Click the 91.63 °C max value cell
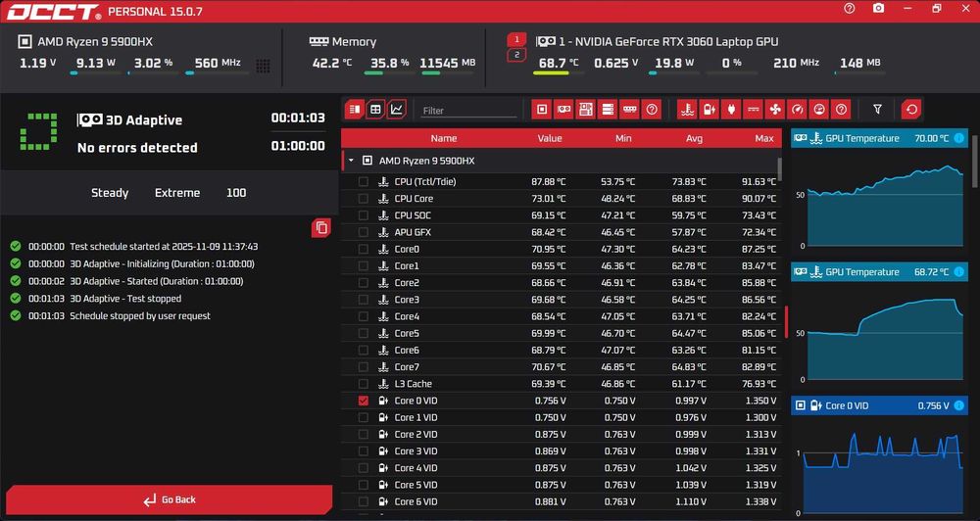This screenshot has height=521, width=980. click(759, 182)
